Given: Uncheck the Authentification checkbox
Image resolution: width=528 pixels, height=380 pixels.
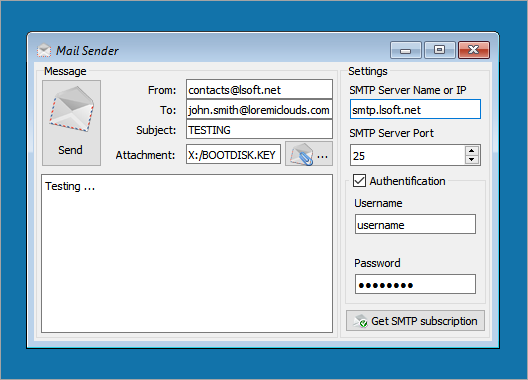Looking at the screenshot, I should coord(359,181).
